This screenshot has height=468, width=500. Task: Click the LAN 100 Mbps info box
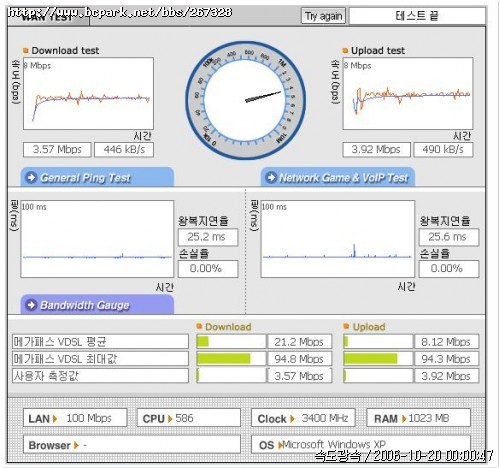tap(75, 418)
